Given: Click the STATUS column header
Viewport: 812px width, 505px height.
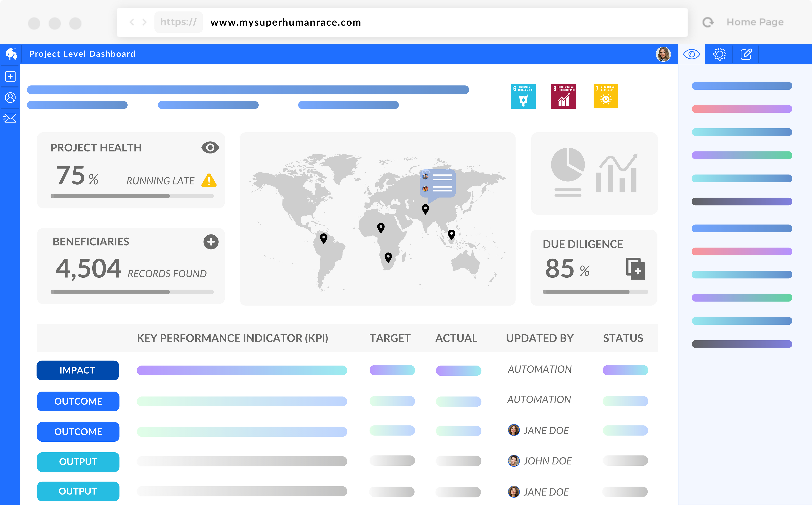Looking at the screenshot, I should pyautogui.click(x=623, y=338).
